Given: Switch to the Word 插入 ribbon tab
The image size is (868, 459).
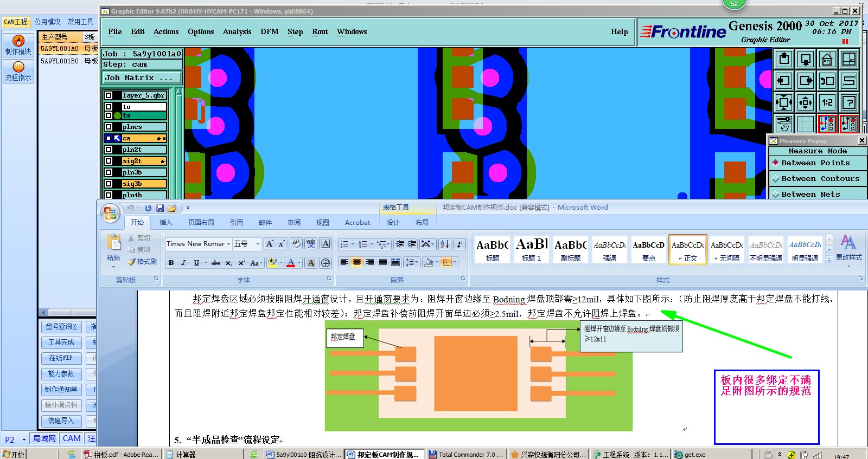Looking at the screenshot, I should click(x=165, y=223).
